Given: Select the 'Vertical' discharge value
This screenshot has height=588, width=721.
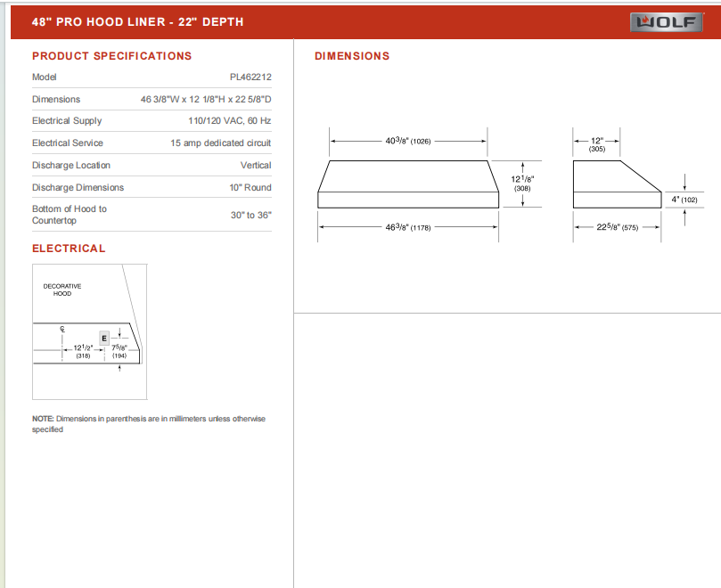Looking at the screenshot, I should (x=256, y=165).
